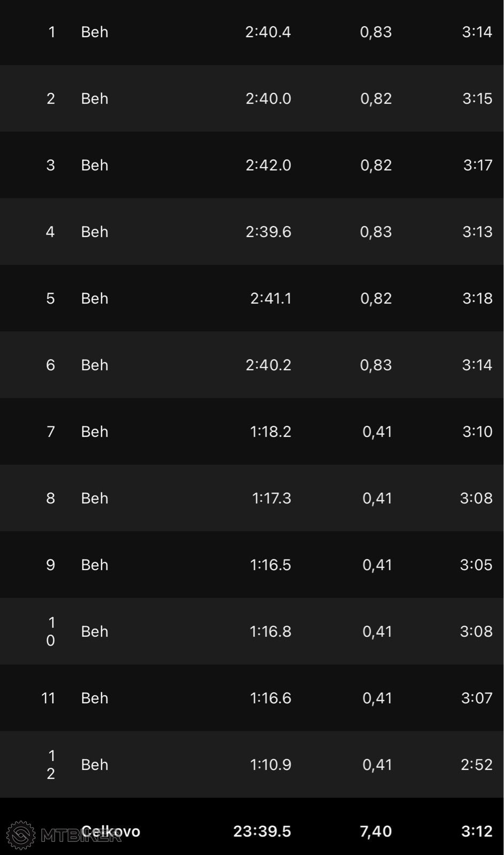The image size is (504, 855).
Task: Tap the lap number 12 cell
Action: click(x=51, y=765)
